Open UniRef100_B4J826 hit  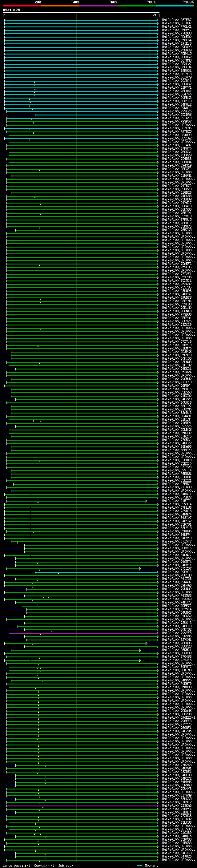click(177, 857)
